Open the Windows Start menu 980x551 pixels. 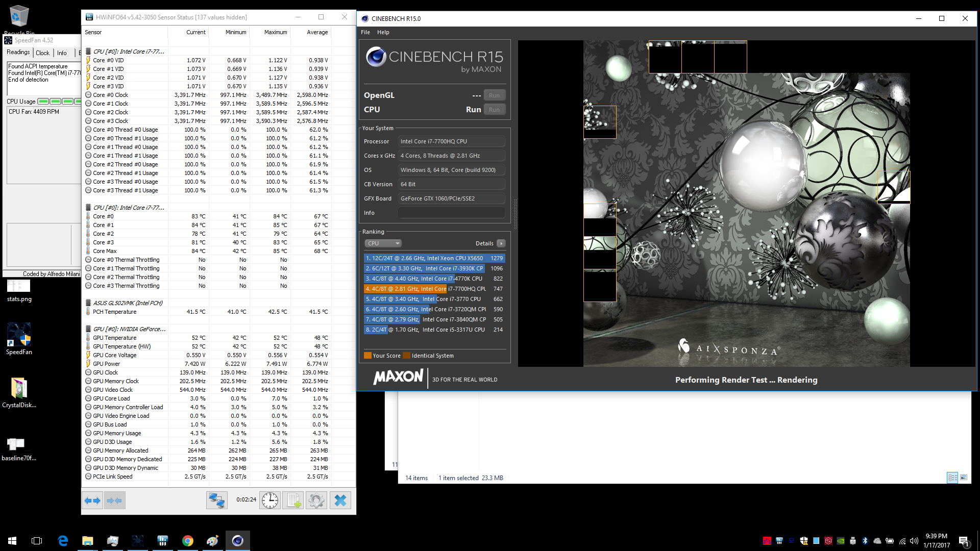[12, 541]
